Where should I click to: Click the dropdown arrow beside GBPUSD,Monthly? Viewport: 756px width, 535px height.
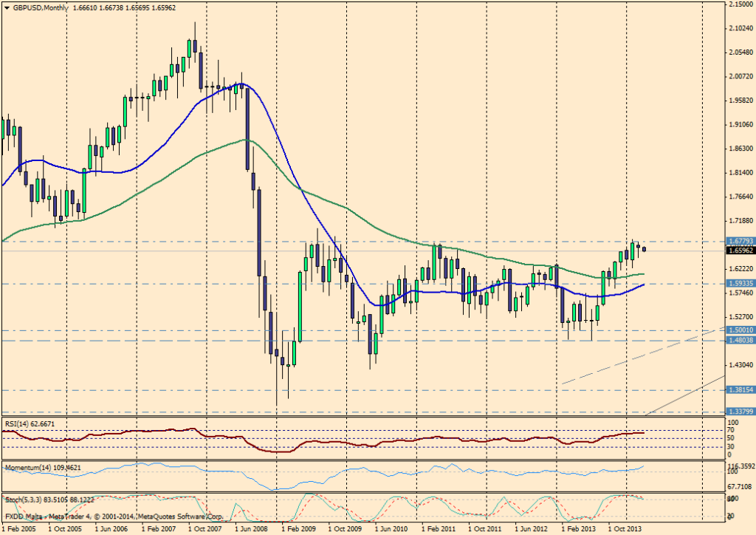pyautogui.click(x=6, y=7)
